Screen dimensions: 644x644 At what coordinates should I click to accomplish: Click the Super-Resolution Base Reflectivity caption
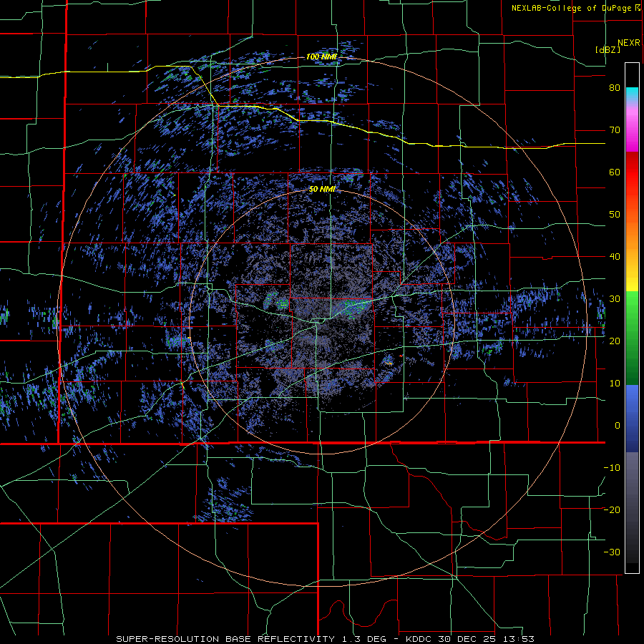click(x=326, y=639)
